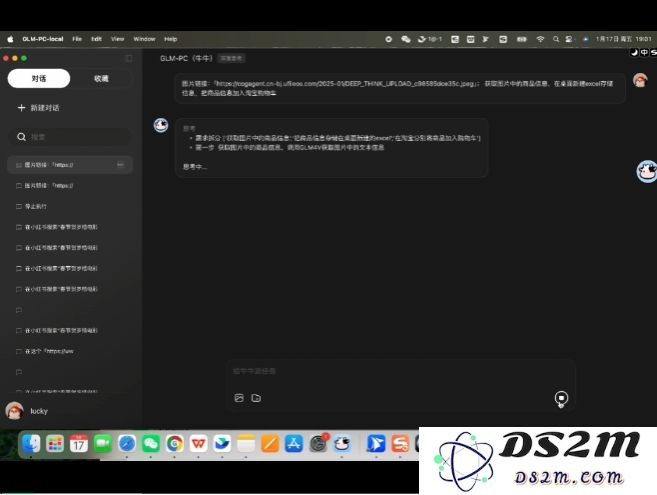Viewport: 657px width, 495px height.
Task: Switch to the 对话 tab
Action: point(39,78)
